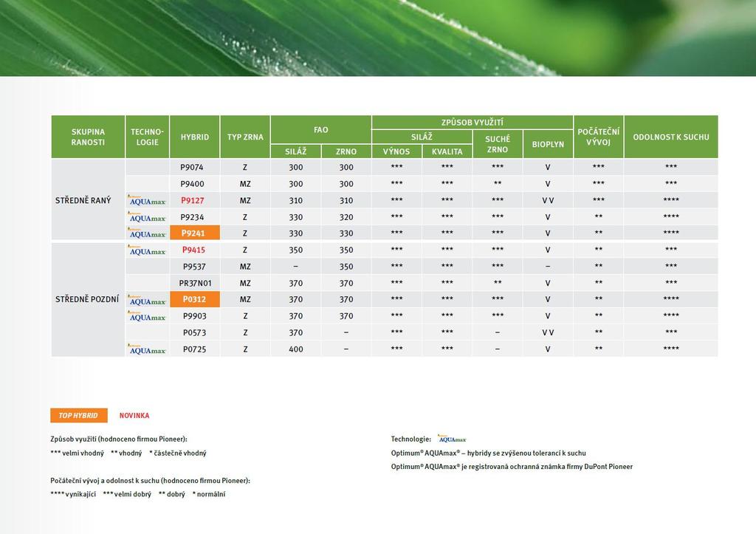Click the '**' suché zrno rating for P9400

point(498,183)
